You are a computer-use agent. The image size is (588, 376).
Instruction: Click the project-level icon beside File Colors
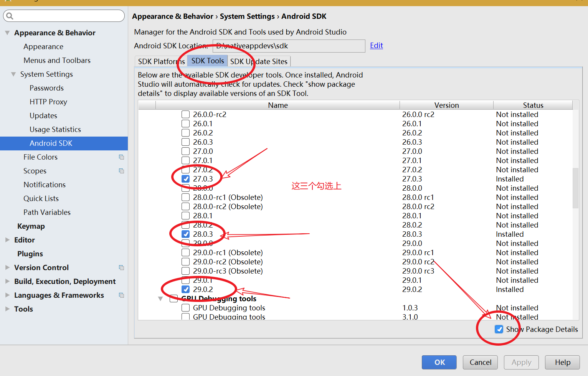pyautogui.click(x=121, y=157)
